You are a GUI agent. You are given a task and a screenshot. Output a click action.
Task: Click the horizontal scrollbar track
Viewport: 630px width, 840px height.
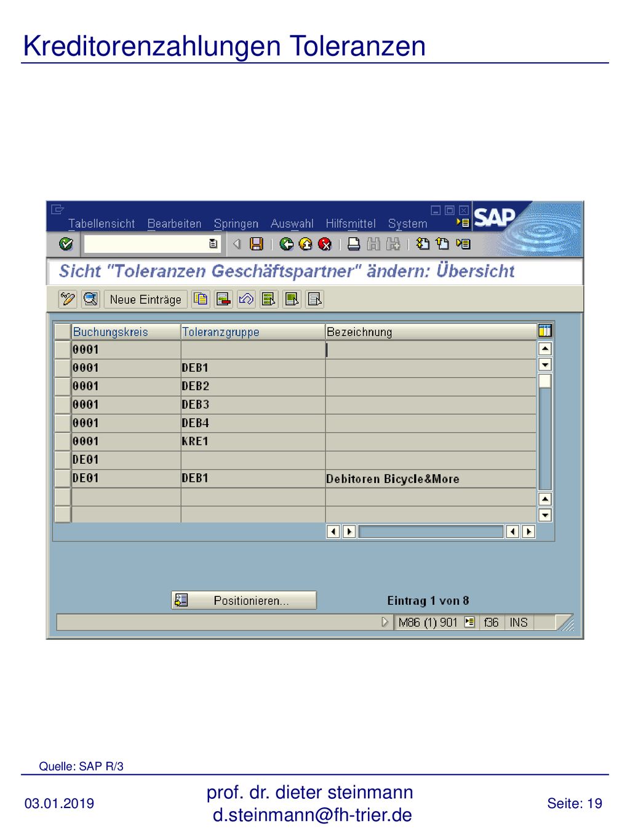click(x=431, y=531)
